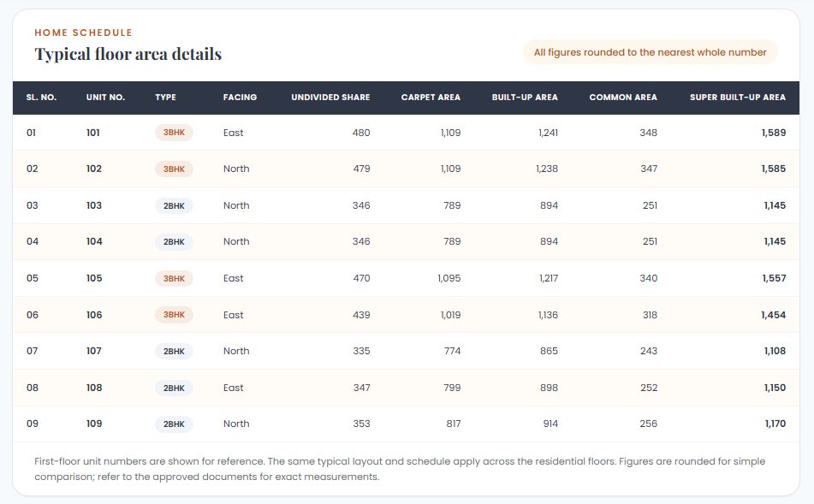Click the Type column header
The image size is (814, 504).
click(165, 97)
